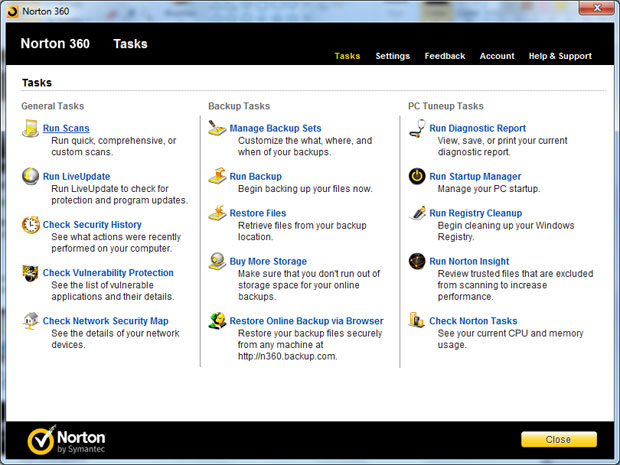This screenshot has height=465, width=620.
Task: Open the Feedback tab
Action: click(x=445, y=56)
